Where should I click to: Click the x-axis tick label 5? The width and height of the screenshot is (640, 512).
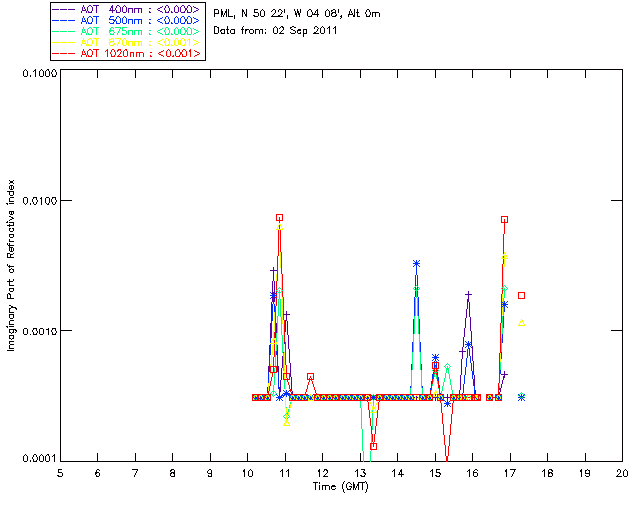click(x=60, y=473)
